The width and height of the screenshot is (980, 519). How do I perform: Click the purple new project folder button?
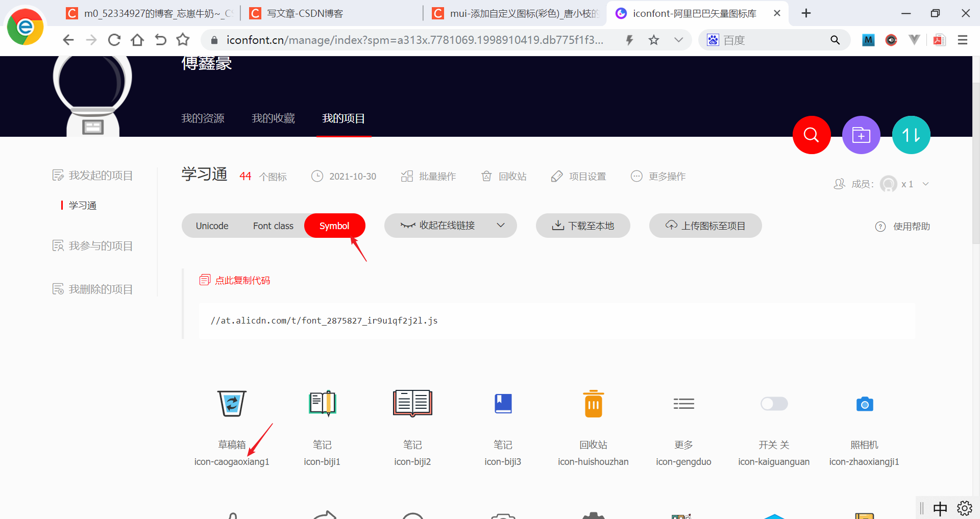pos(861,135)
